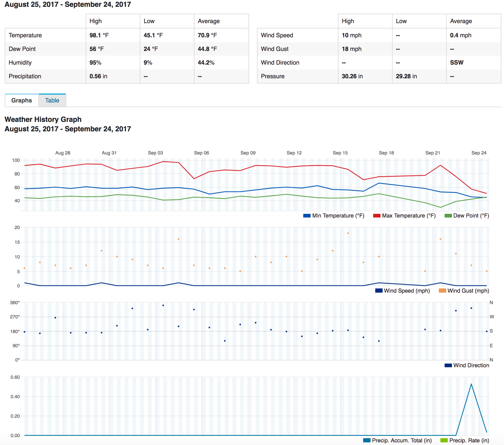
Task: Click the Wind Speed row label
Action: [277, 35]
